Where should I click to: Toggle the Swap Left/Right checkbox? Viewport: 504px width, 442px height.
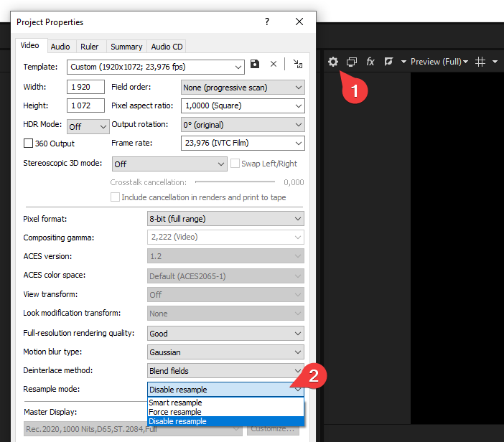tap(235, 164)
